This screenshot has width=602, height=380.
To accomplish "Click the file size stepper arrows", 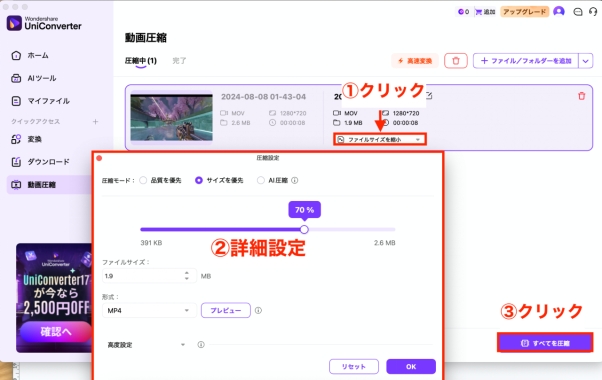I will 187,276.
